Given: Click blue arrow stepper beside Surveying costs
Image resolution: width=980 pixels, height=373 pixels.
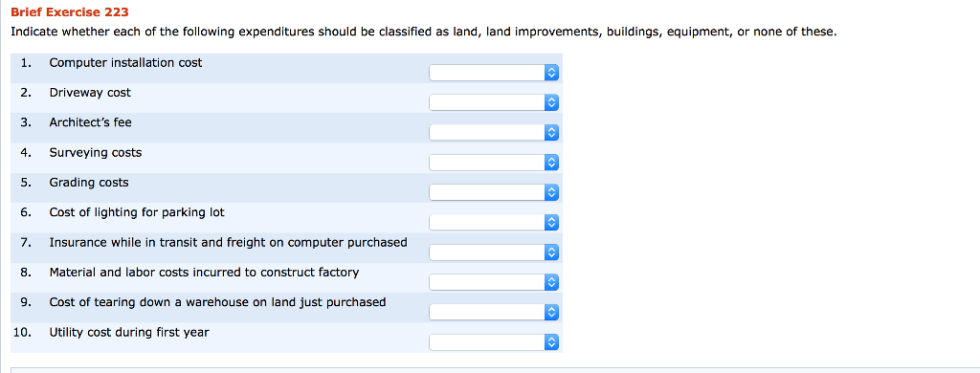Looking at the screenshot, I should point(550,164).
